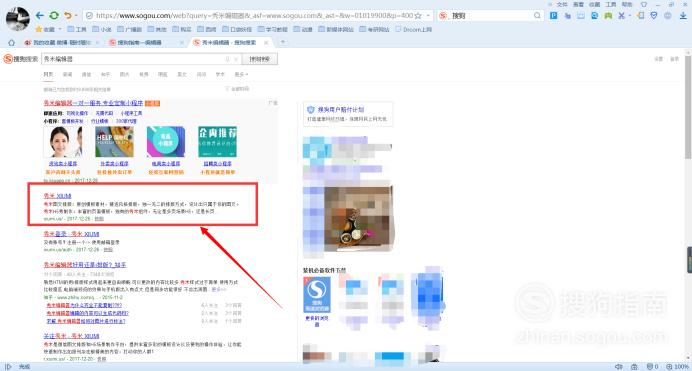Click the blue shield toolbar icon

point(654,15)
